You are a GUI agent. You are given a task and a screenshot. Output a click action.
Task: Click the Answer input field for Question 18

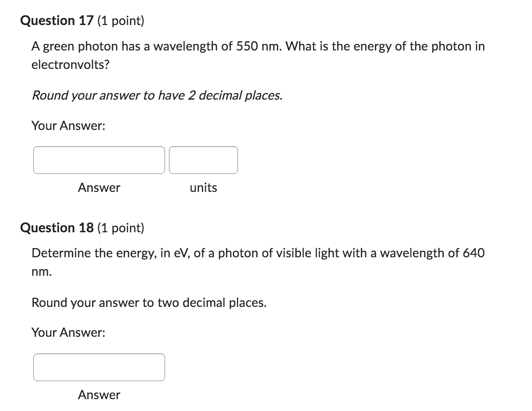pyautogui.click(x=99, y=367)
